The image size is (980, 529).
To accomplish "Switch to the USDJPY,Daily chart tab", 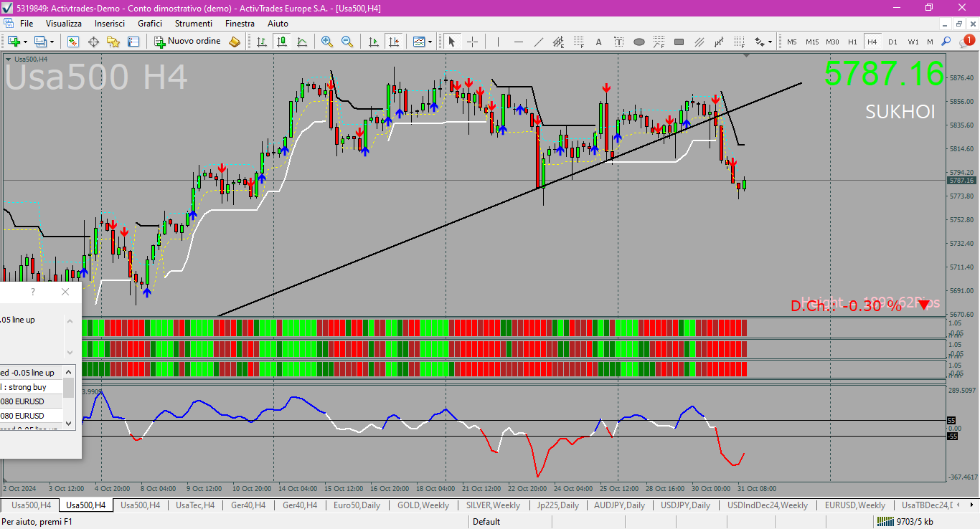I will [x=685, y=505].
